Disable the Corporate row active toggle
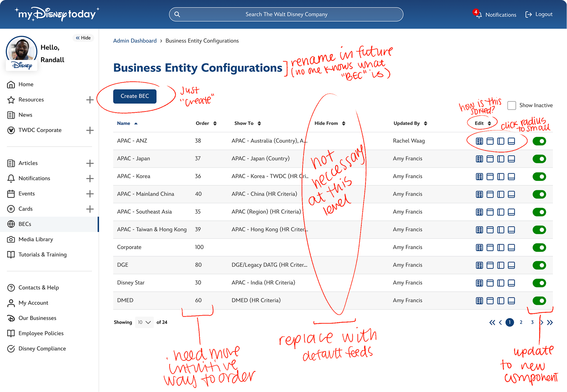This screenshot has width=567, height=392. tap(539, 248)
